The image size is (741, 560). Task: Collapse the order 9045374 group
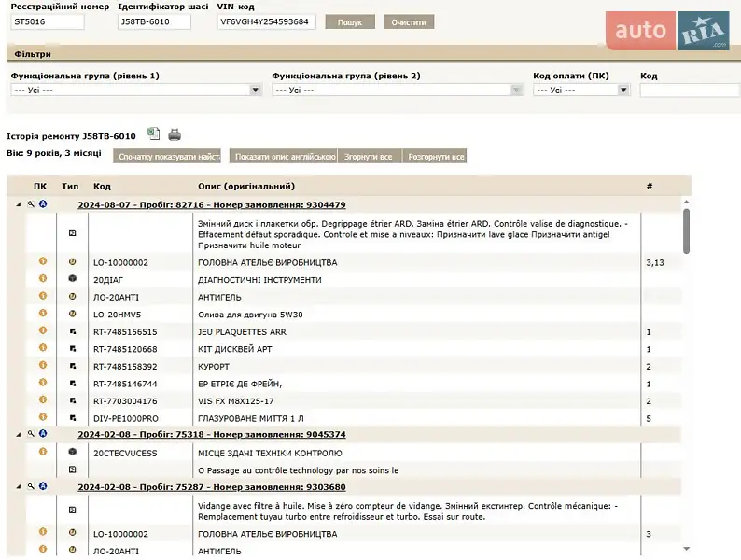click(19, 434)
